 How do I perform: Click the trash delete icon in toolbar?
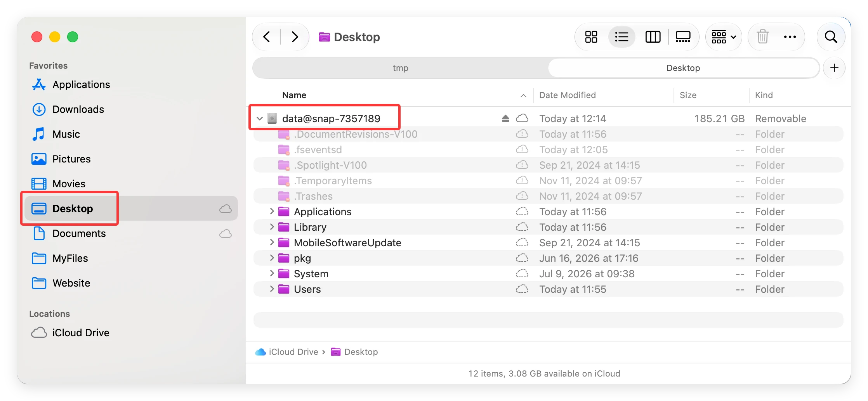click(x=762, y=37)
